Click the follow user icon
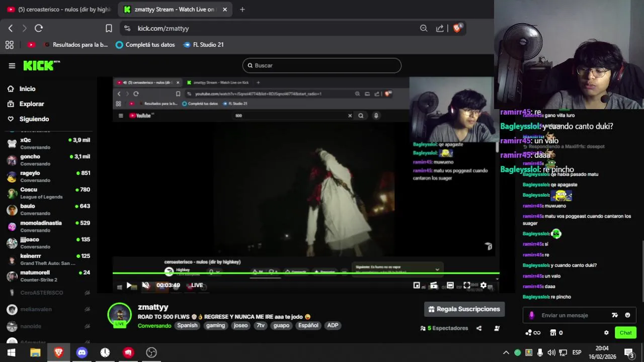The width and height of the screenshot is (644, 362). tap(497, 328)
